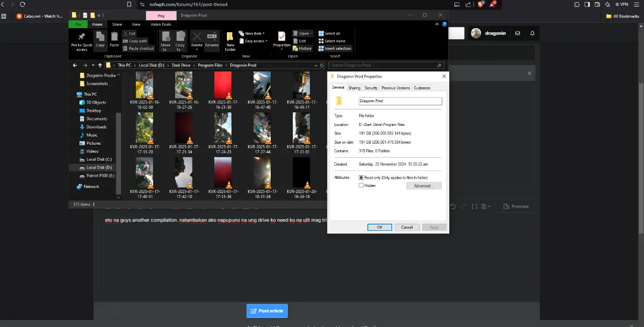The image size is (644, 327).
Task: Go up one folder level
Action: pyautogui.click(x=100, y=65)
